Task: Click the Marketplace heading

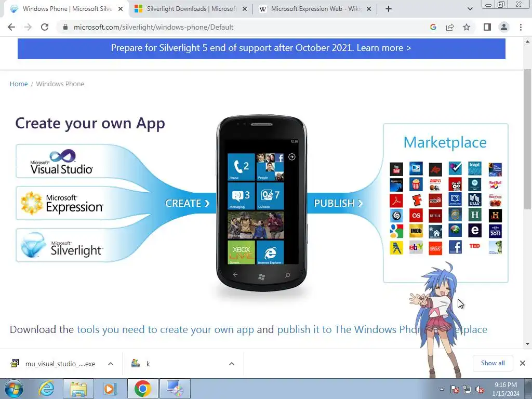Action: tap(445, 142)
